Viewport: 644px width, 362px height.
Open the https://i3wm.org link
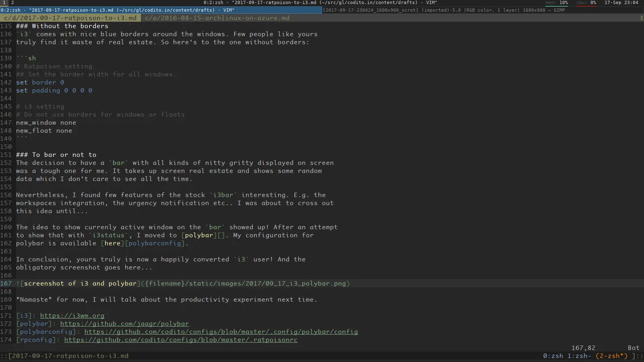click(x=72, y=316)
